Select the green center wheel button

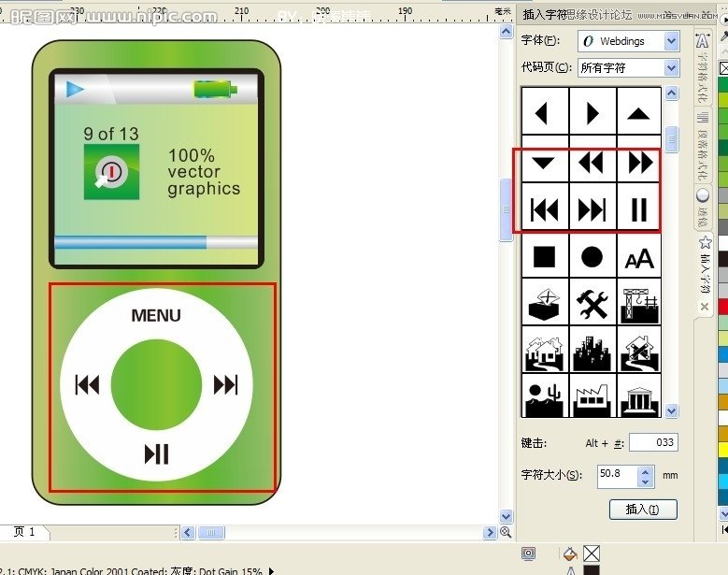[x=156, y=384]
